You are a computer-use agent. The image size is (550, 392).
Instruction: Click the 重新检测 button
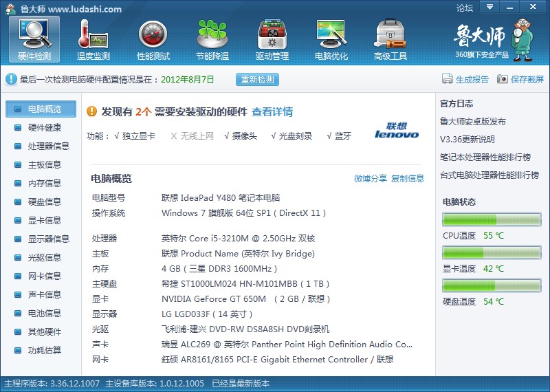(257, 80)
